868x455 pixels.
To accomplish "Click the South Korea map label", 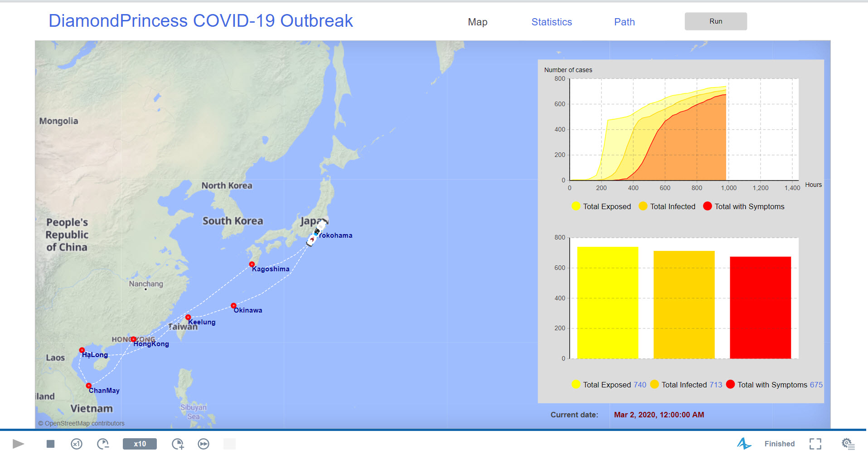I will click(233, 221).
